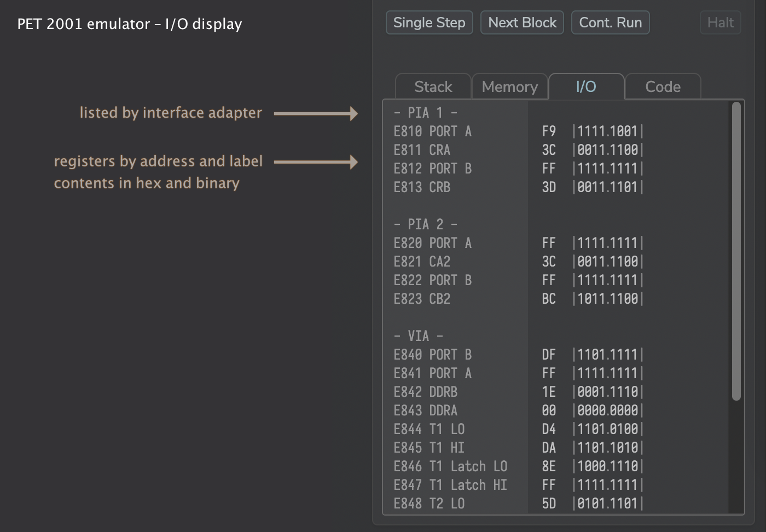Select the E810 PORT A row

(x=556, y=131)
